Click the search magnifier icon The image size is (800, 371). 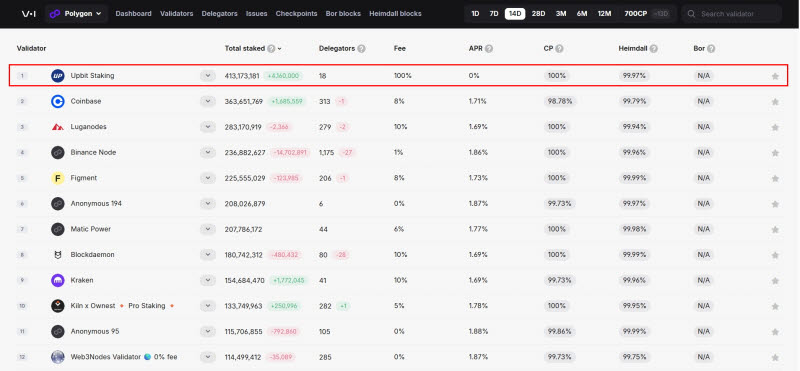coord(691,14)
